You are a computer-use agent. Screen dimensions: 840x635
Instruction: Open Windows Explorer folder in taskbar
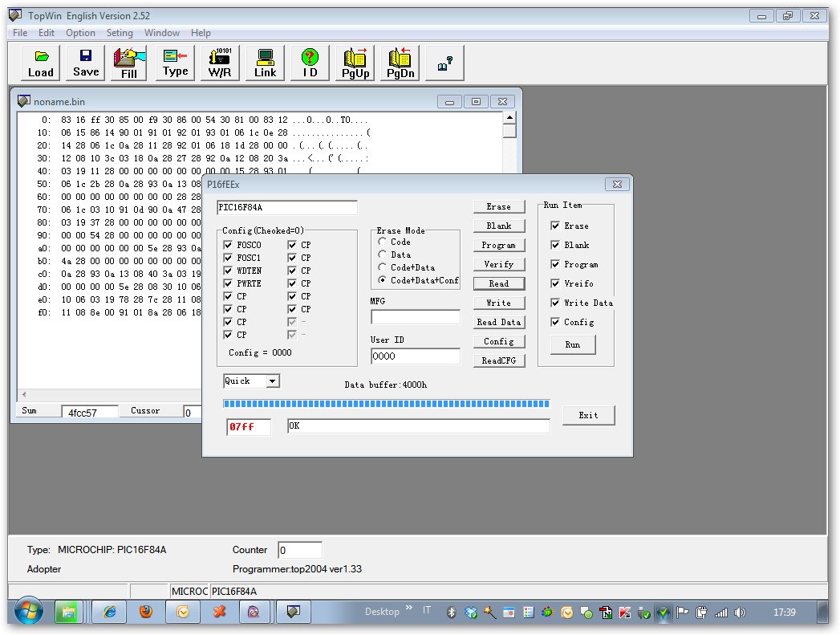pyautogui.click(x=68, y=612)
